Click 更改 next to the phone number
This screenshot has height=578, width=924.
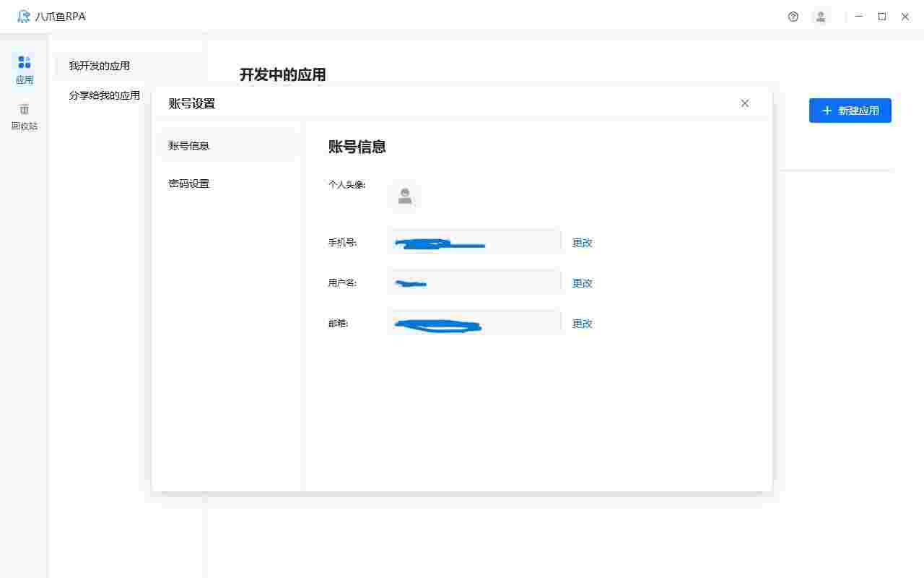pyautogui.click(x=582, y=243)
